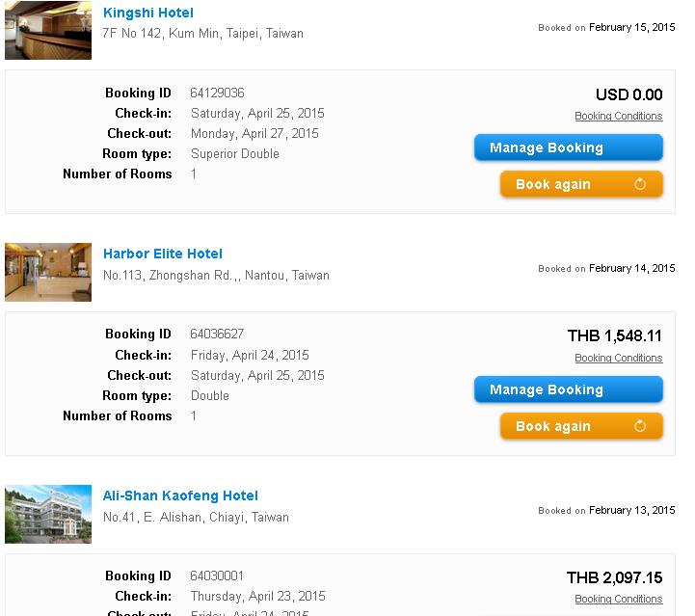View Booking Conditions under THB 2,097.15
695x616 pixels.
[618, 599]
